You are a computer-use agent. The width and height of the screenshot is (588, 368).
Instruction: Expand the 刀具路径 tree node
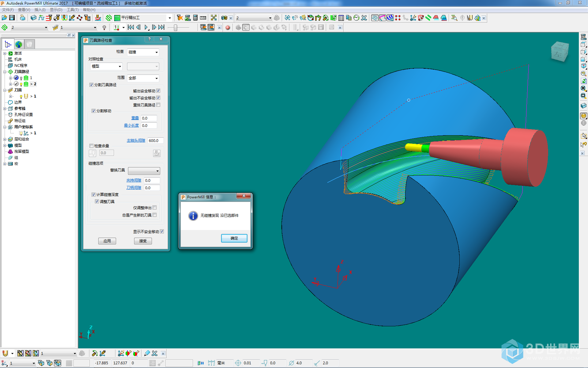pyautogui.click(x=5, y=72)
